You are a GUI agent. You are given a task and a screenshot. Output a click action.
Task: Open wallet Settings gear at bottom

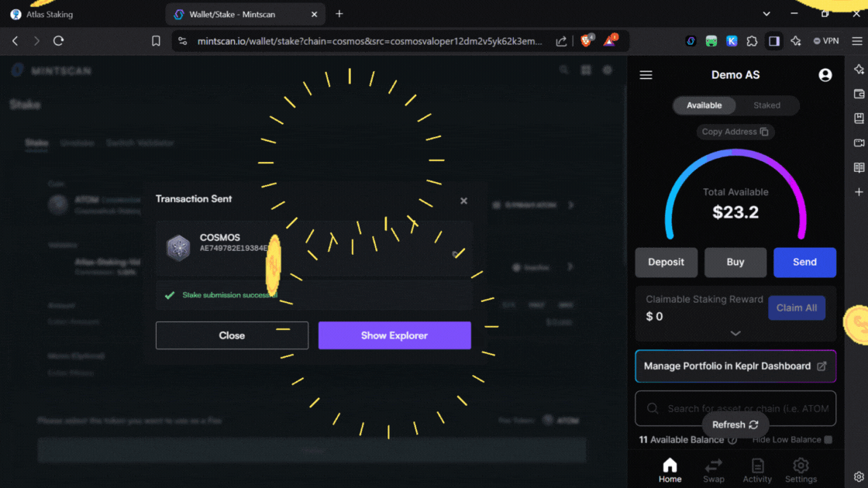(x=801, y=469)
